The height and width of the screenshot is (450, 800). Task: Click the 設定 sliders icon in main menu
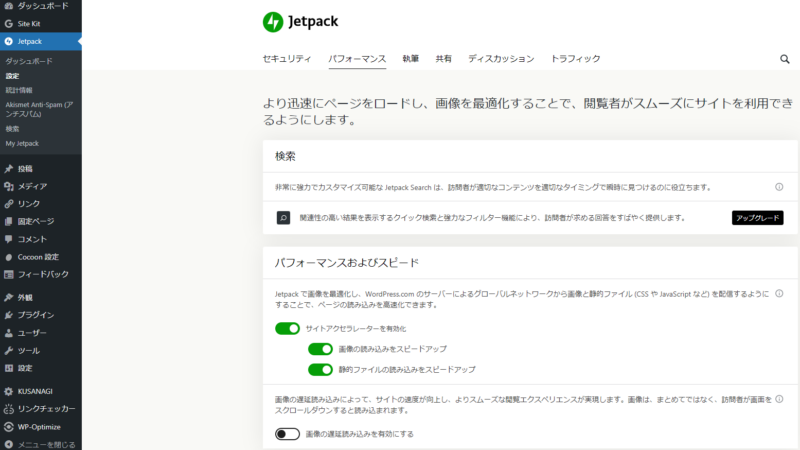pyautogui.click(x=9, y=368)
